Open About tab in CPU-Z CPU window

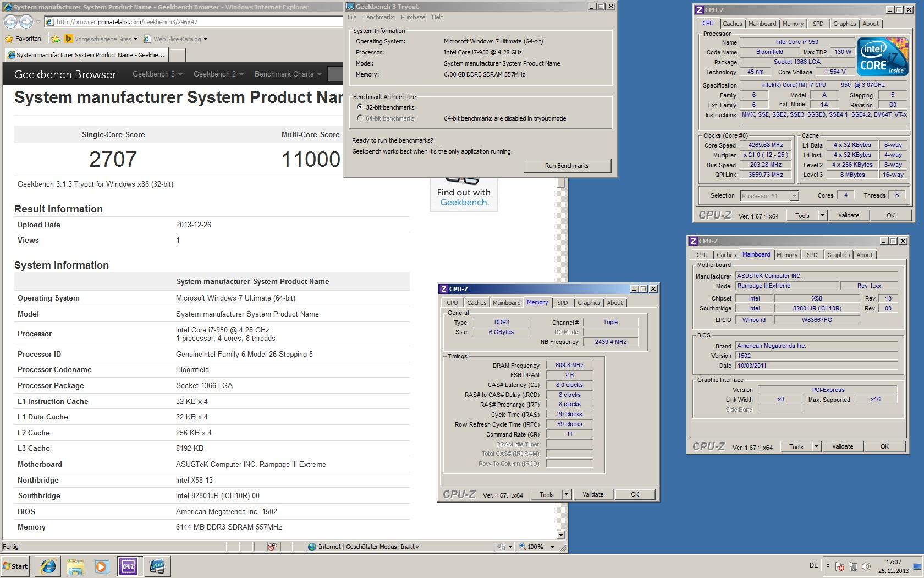click(870, 24)
